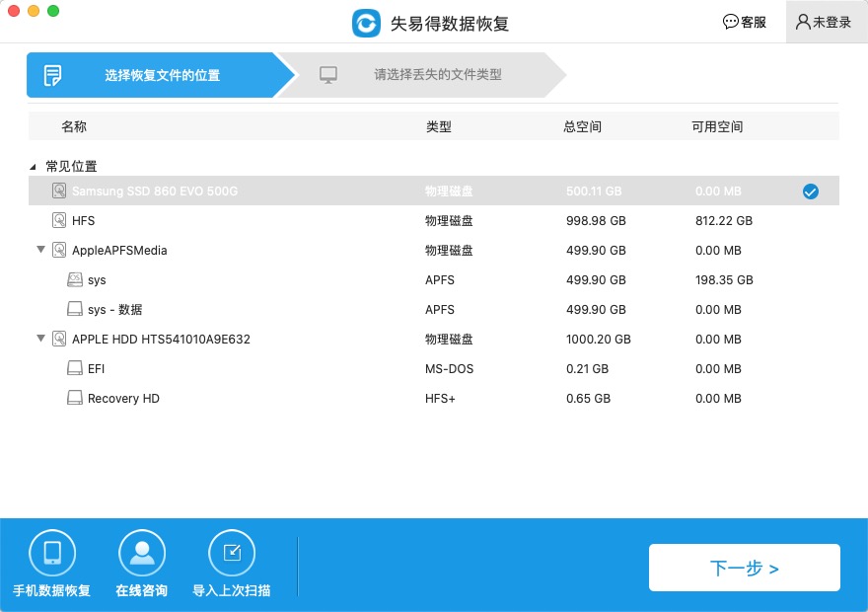Collapse the 常见位置 group triangle
Image resolution: width=868 pixels, height=612 pixels.
(x=34, y=167)
